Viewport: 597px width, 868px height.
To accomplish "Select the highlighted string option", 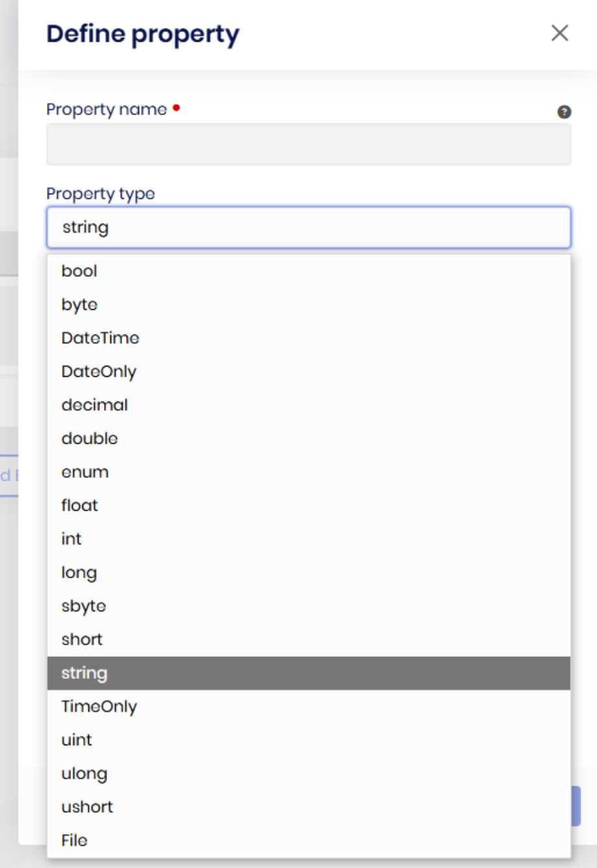I will [x=84, y=673].
